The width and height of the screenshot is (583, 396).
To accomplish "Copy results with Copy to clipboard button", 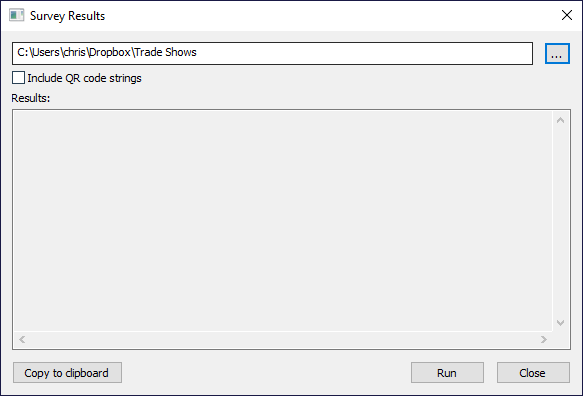I will coord(67,373).
